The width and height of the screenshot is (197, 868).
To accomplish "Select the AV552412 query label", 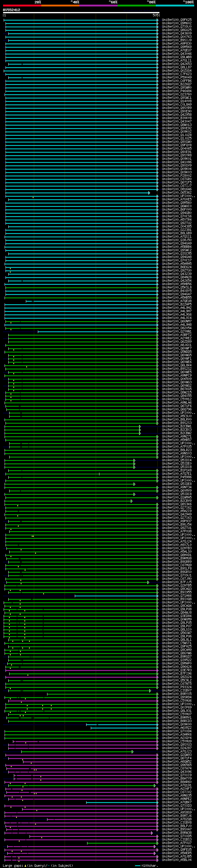I will point(11,10).
